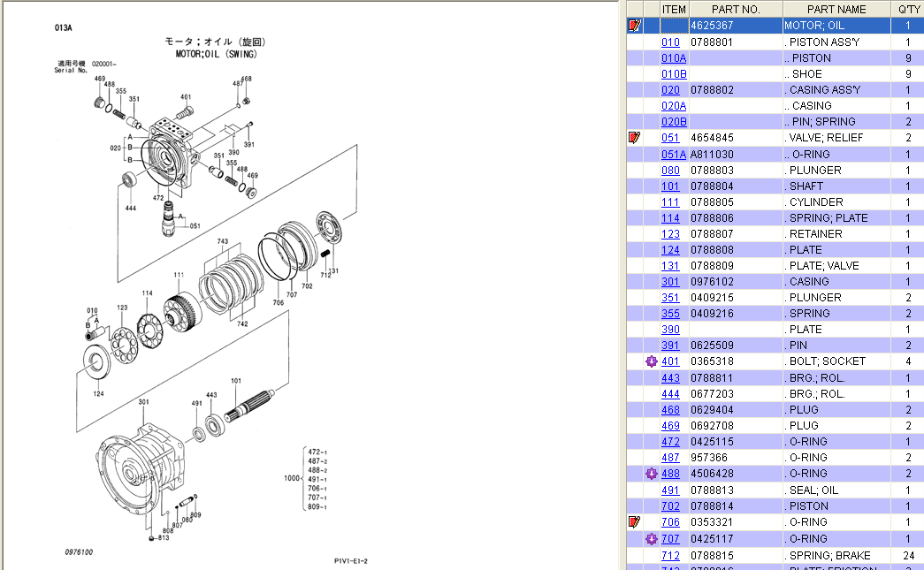
Task: Sort the table by the PART NAME header
Action: pyautogui.click(x=836, y=9)
